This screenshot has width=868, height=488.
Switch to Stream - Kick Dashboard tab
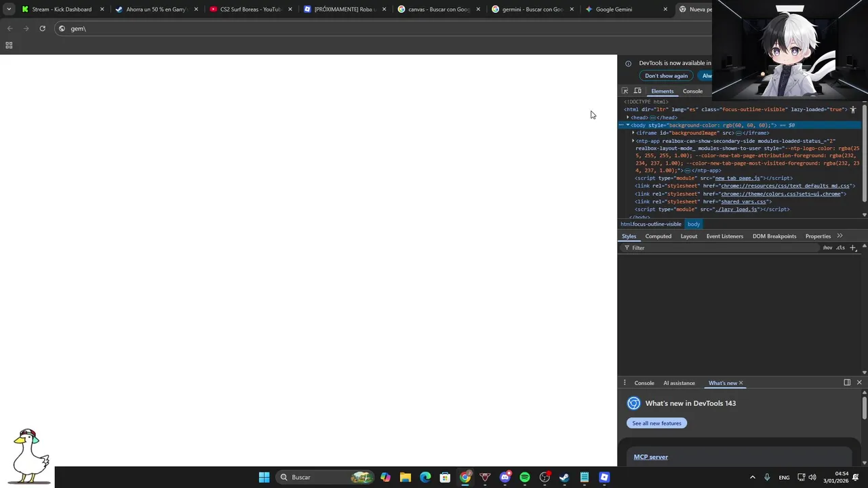point(63,9)
